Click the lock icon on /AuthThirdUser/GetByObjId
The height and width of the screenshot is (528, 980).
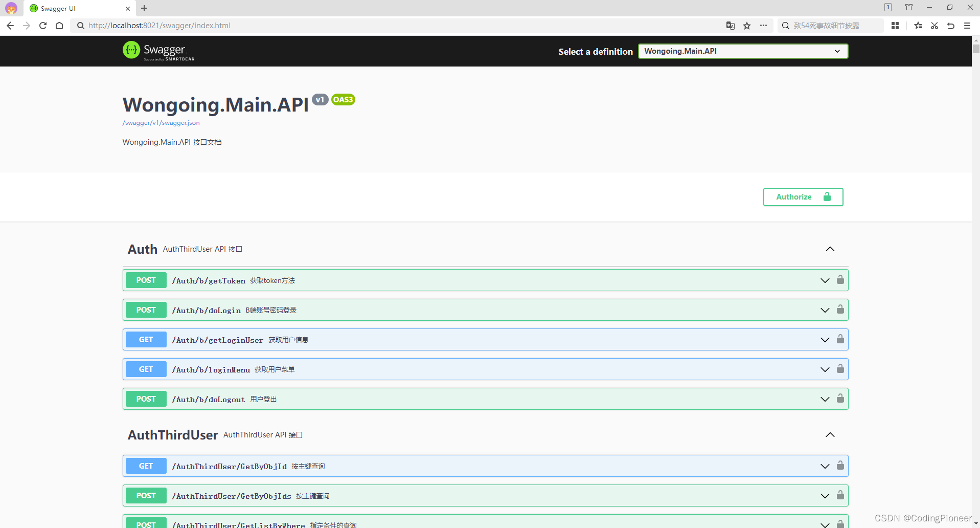coord(840,465)
